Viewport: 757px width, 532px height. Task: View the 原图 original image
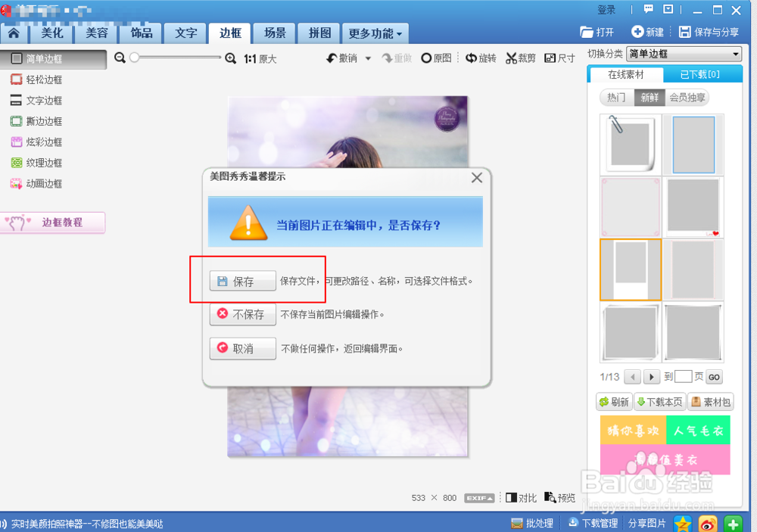coord(436,57)
